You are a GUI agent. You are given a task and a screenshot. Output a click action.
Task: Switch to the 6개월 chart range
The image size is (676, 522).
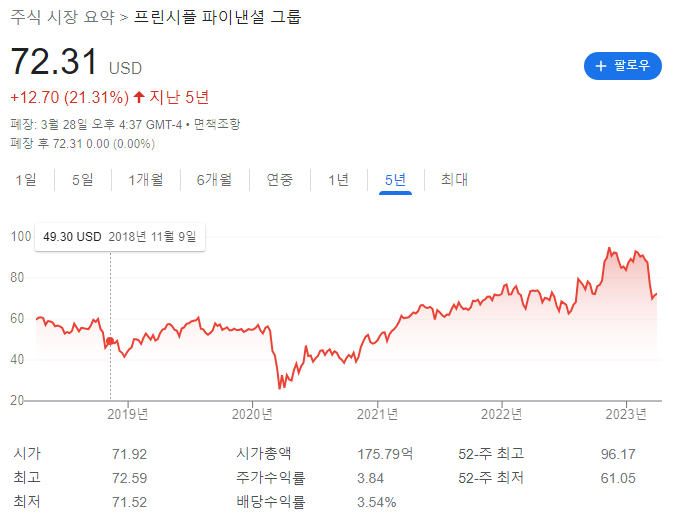click(x=214, y=180)
